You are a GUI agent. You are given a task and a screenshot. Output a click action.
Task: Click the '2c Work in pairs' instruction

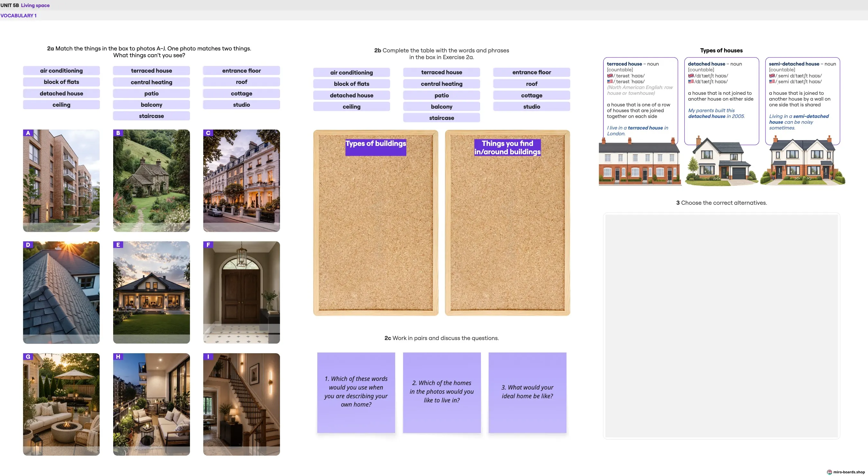point(441,338)
